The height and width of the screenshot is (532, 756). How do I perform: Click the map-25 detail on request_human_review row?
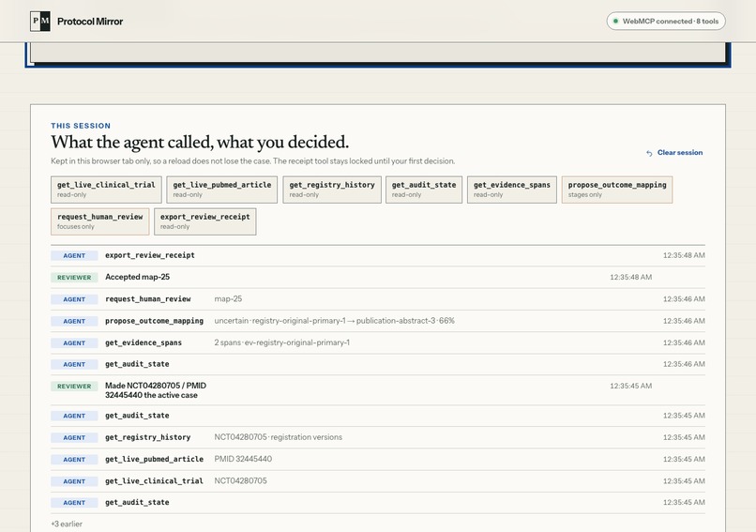(228, 299)
